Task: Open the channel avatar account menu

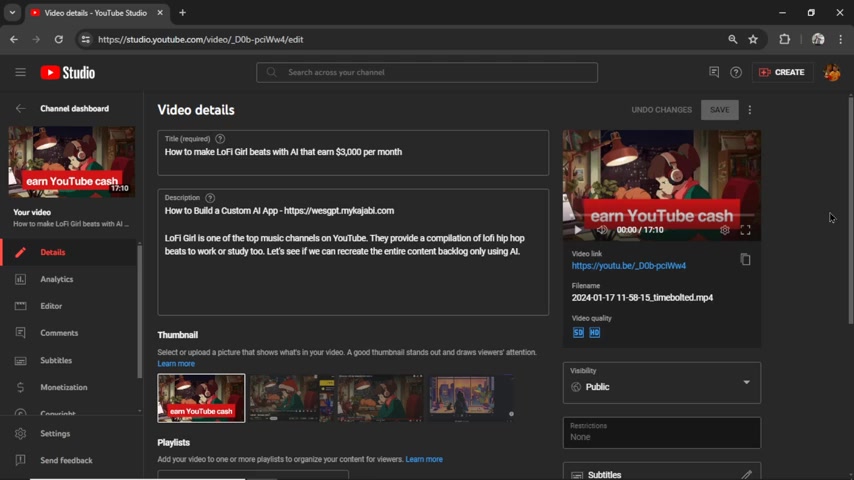Action: (832, 72)
